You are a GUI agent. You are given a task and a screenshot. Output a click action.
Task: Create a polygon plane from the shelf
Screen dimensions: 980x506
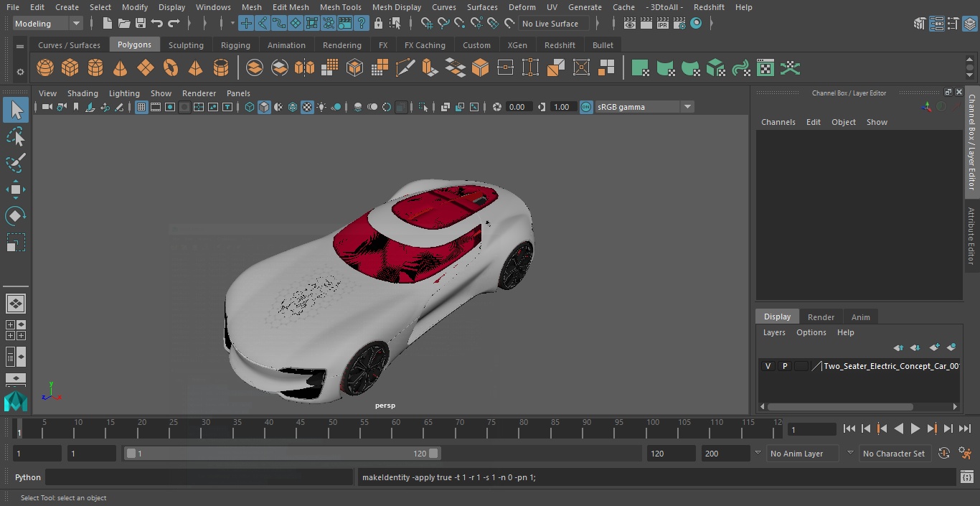tap(146, 68)
